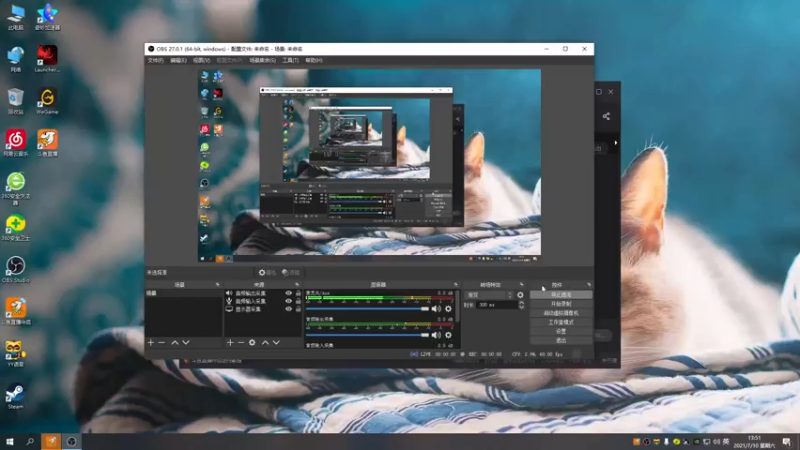Click the 停止推流 button
This screenshot has width=800, height=450.
point(561,295)
